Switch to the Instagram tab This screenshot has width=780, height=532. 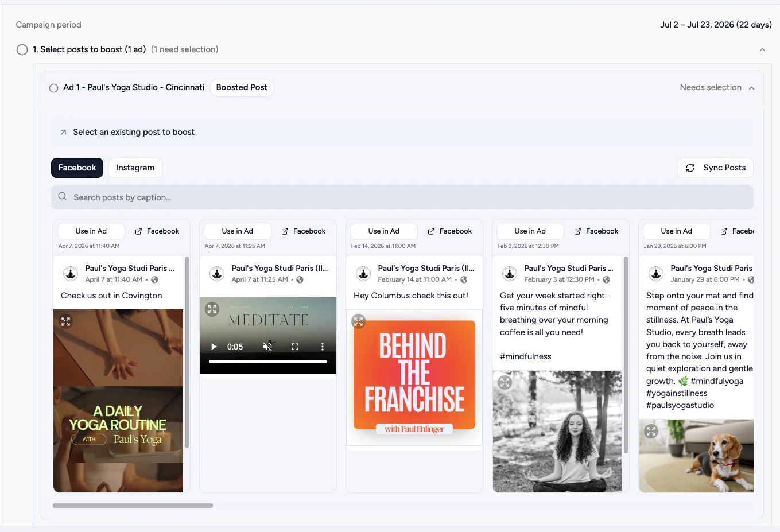(135, 168)
